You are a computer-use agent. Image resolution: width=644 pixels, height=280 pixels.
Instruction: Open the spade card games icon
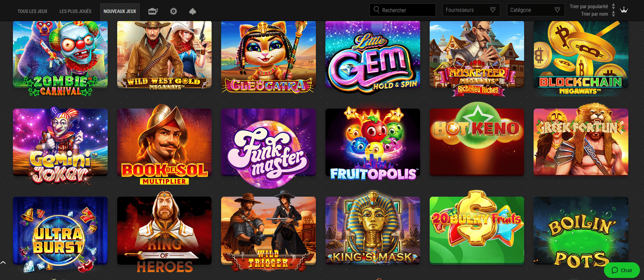(x=193, y=11)
